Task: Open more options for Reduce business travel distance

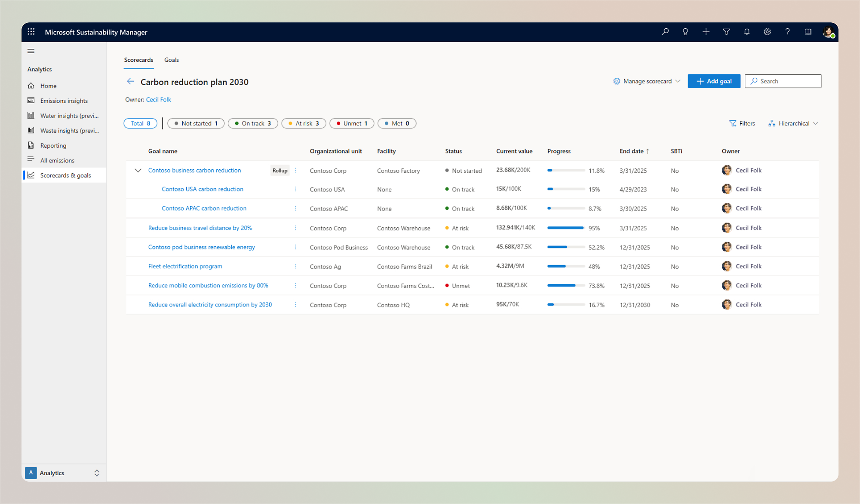Action: tap(295, 228)
